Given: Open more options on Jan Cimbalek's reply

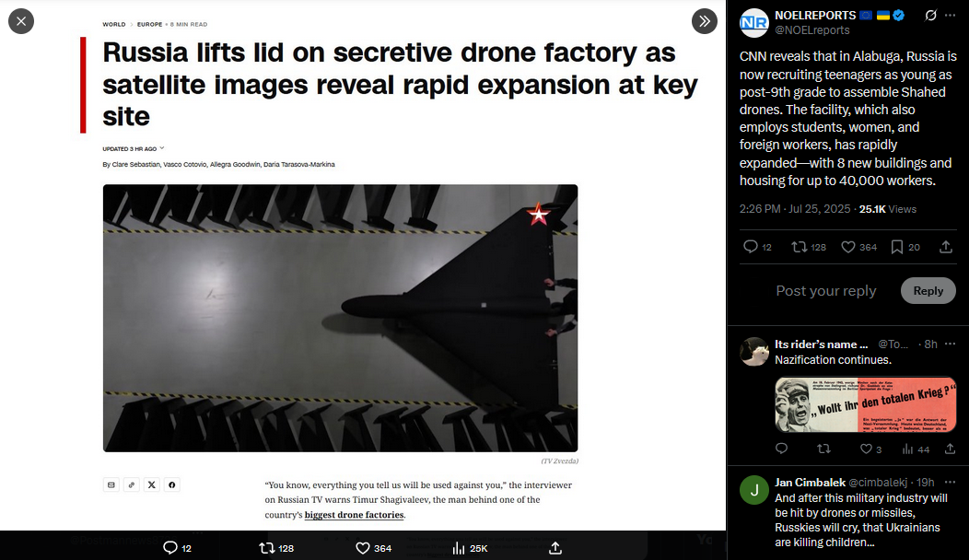Looking at the screenshot, I should click(x=951, y=482).
